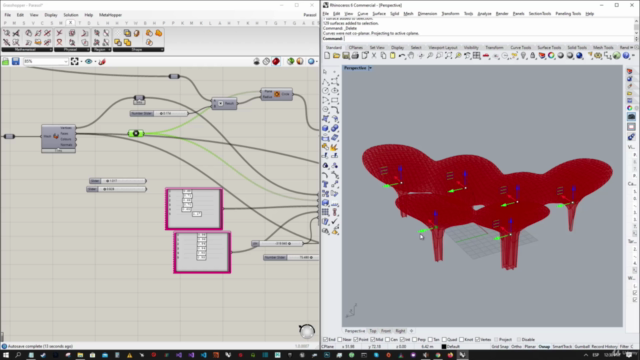Click the Open file folder icon in Rhino
The image size is (640, 360).
(x=336, y=56)
